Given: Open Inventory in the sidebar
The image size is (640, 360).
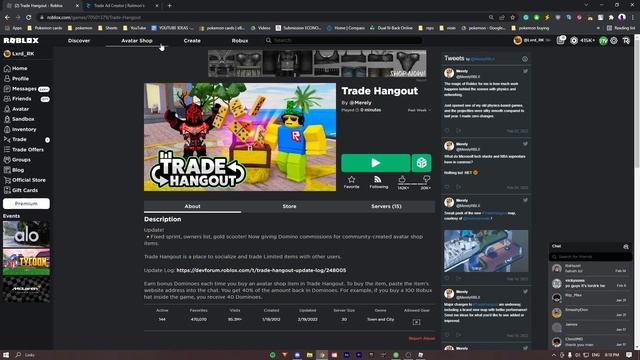Looking at the screenshot, I should [x=20, y=129].
